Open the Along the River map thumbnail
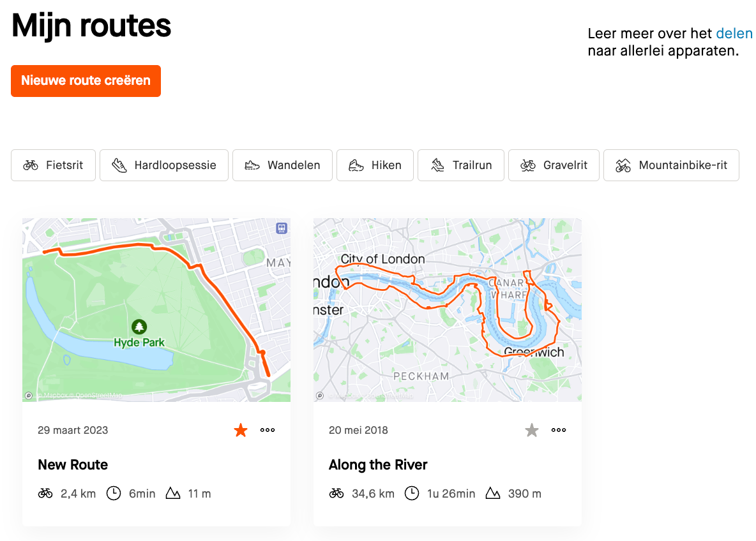Screen dimensions: 756x541 point(448,310)
